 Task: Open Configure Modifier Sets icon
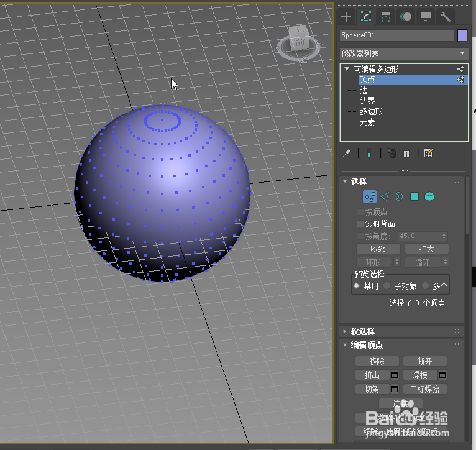(x=428, y=153)
